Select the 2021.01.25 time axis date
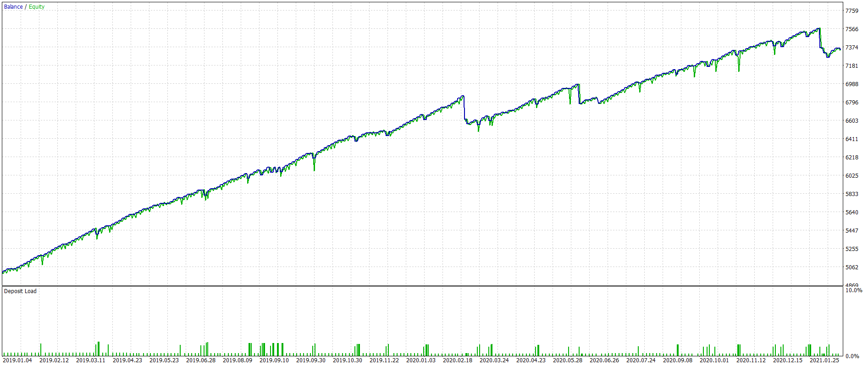Screen dimensions: 868x365 [x=824, y=360]
